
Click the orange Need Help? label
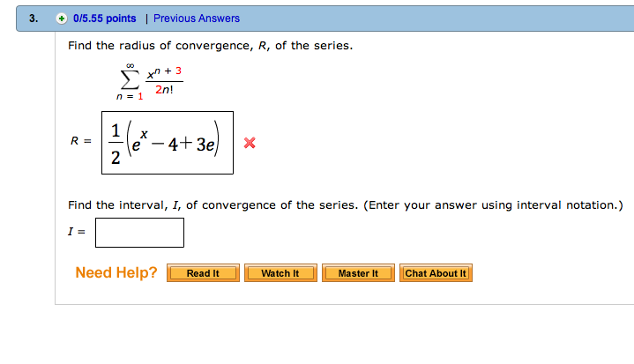coord(116,272)
